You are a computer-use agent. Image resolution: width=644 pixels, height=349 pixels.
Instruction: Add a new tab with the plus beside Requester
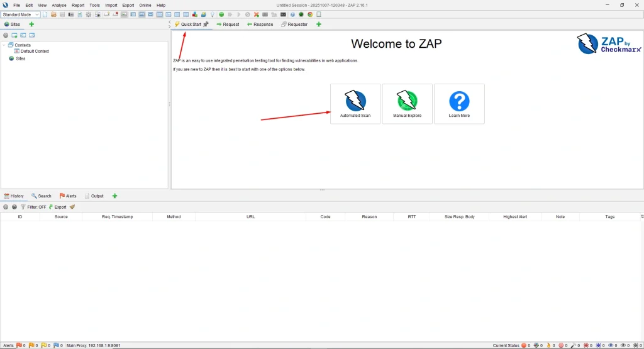click(318, 25)
